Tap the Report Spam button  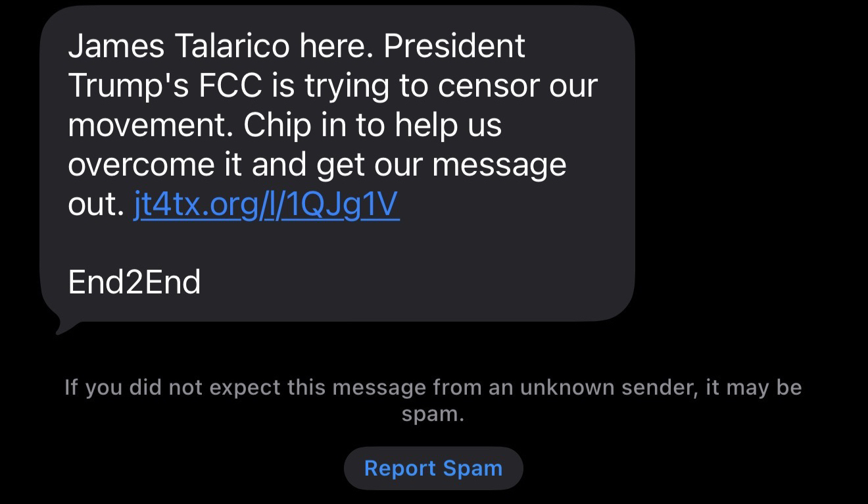pos(433,468)
